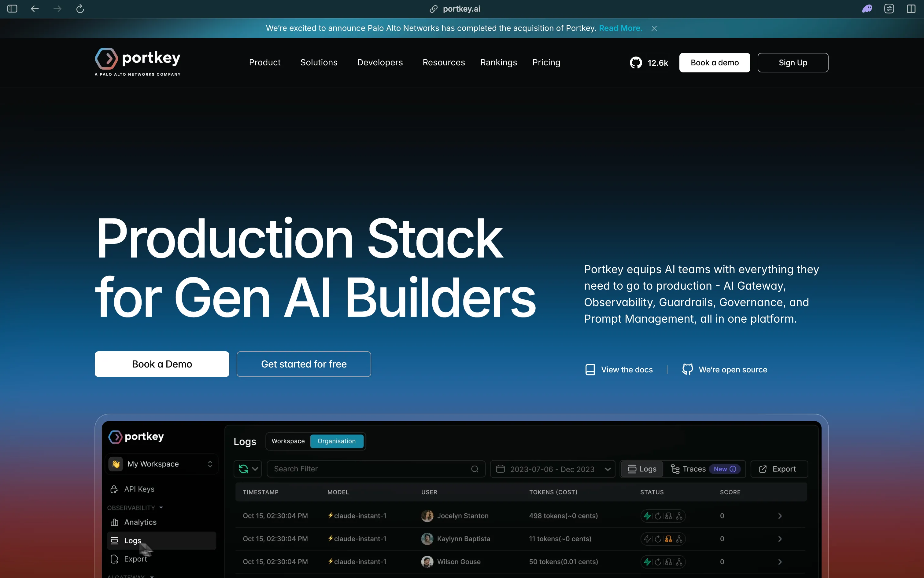The image size is (924, 578).
Task: Select the Traces view tab
Action: (x=688, y=469)
